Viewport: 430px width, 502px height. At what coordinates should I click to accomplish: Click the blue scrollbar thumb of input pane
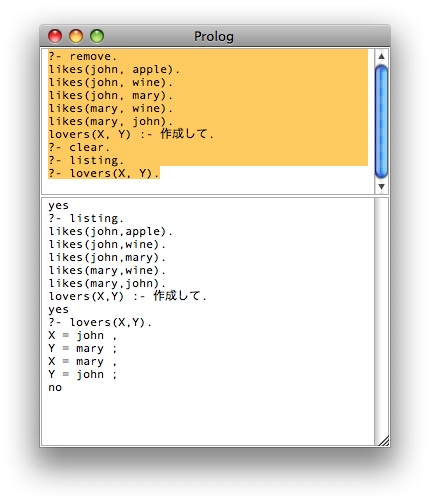pos(382,122)
